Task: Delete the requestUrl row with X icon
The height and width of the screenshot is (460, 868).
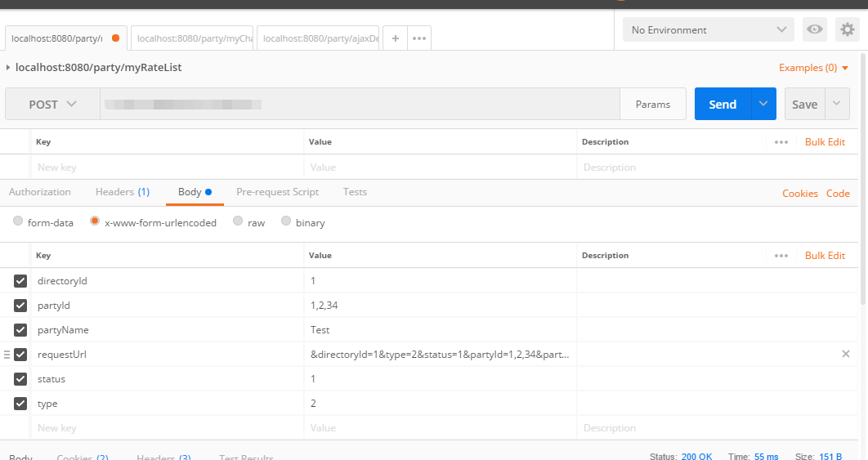Action: 846,354
